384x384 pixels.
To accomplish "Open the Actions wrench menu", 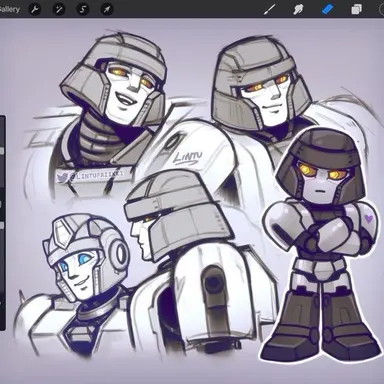I will pyautogui.click(x=34, y=9).
